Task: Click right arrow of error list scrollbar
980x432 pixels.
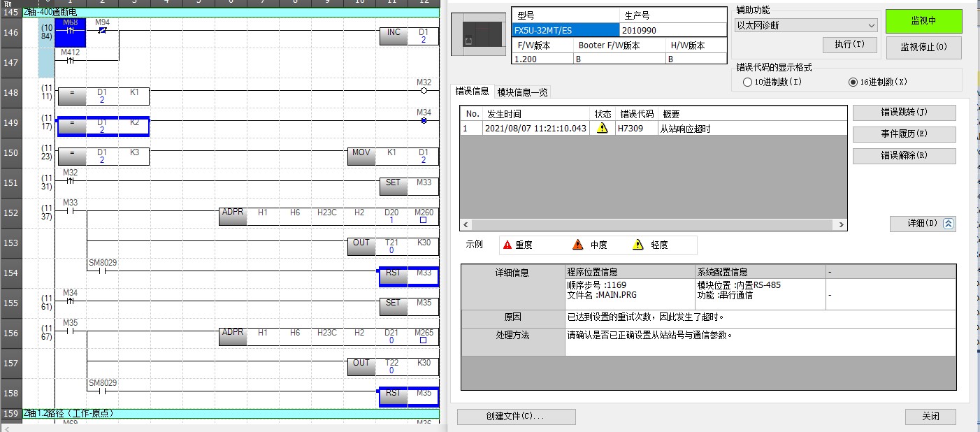Action: [842, 225]
